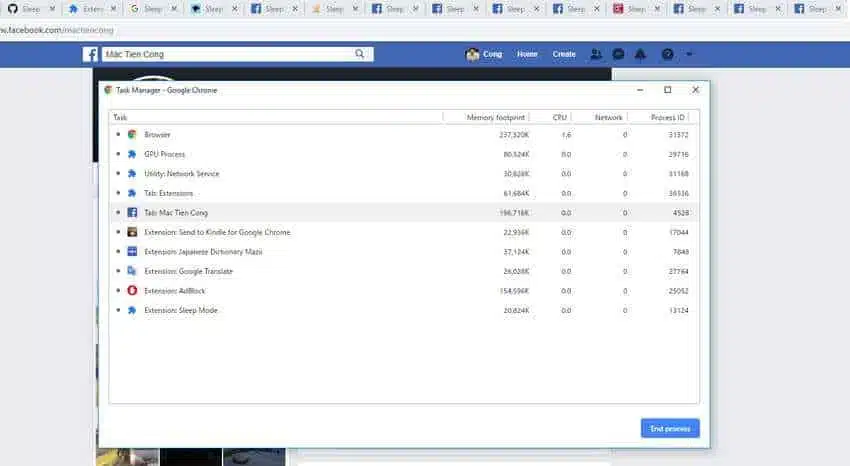Click the Chrome icon of the Browser row
The image size is (850, 466).
[132, 134]
